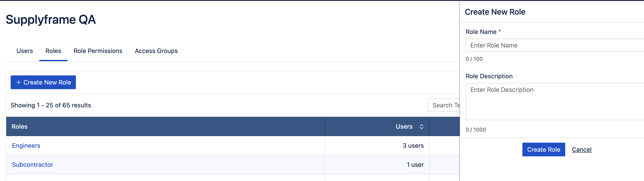
Task: Click the plus icon on Create New Role
Action: pos(18,82)
